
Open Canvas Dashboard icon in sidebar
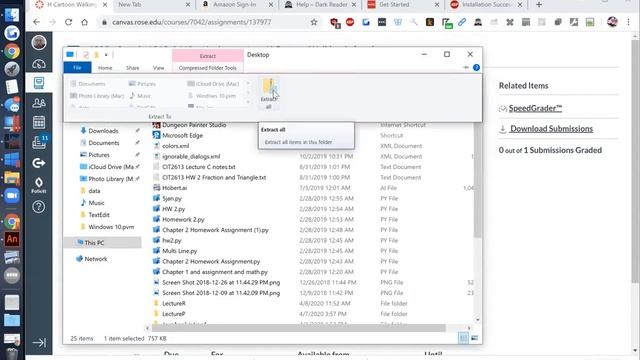tap(39, 64)
